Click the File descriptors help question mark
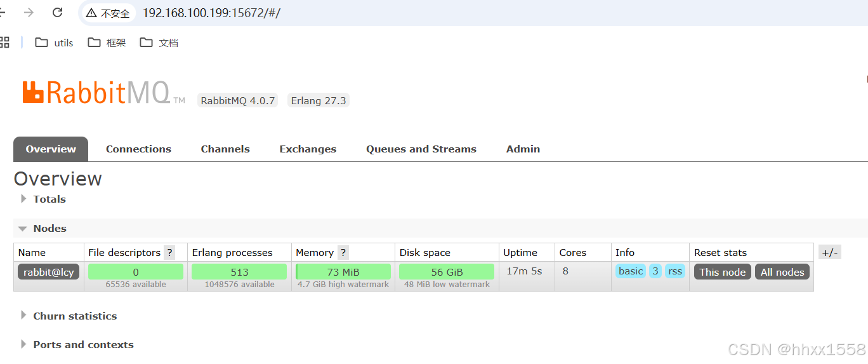This screenshot has width=868, height=364. click(169, 252)
